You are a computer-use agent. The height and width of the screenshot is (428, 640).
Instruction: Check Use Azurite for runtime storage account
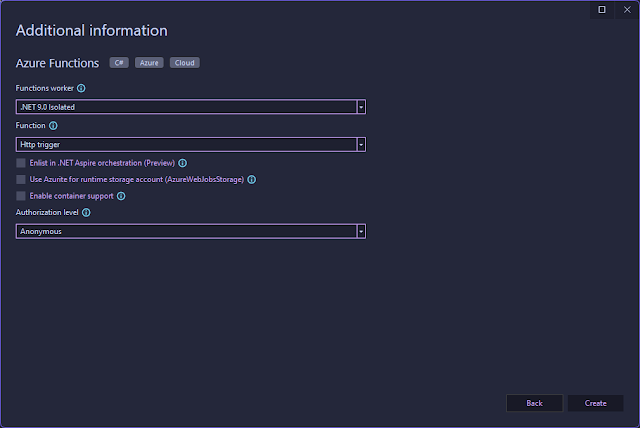[21, 180]
